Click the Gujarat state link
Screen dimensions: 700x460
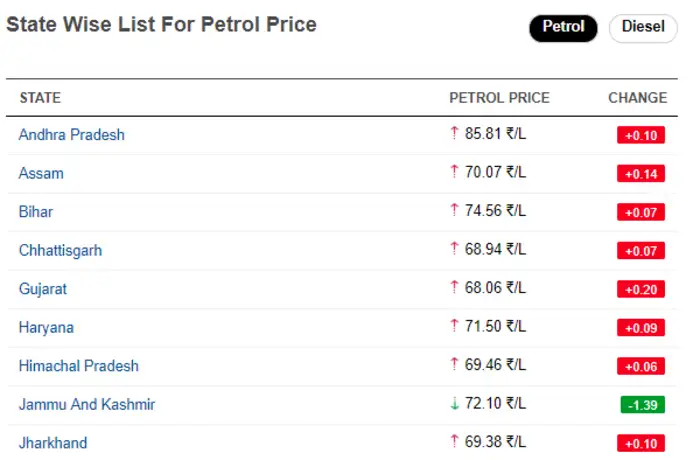click(x=44, y=289)
